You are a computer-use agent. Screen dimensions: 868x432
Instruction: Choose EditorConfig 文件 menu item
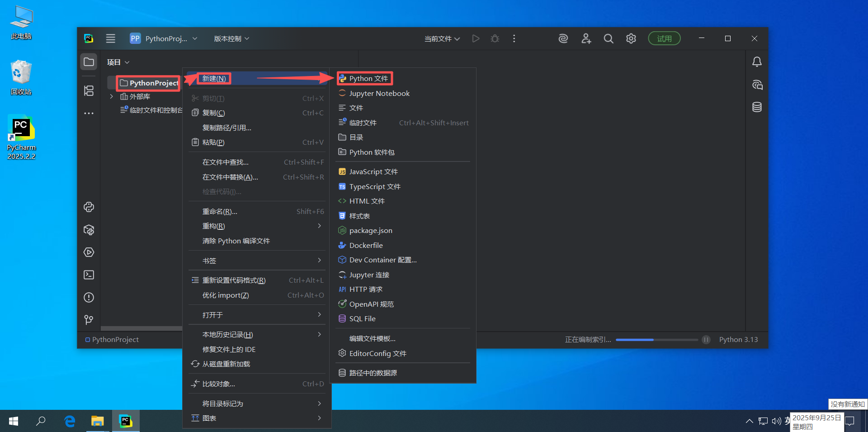pos(403,353)
